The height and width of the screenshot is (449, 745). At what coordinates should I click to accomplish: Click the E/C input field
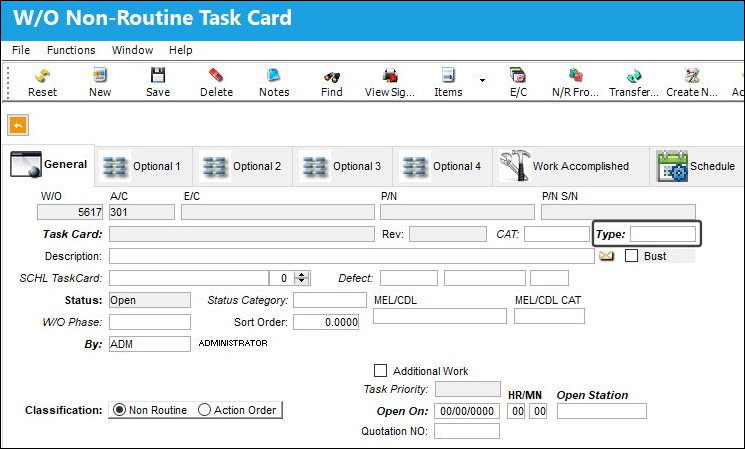[277, 212]
